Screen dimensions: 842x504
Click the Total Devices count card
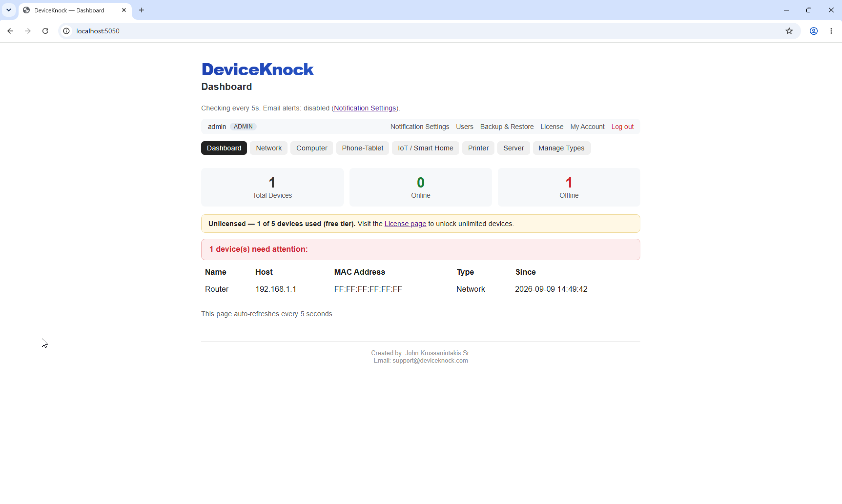272,187
